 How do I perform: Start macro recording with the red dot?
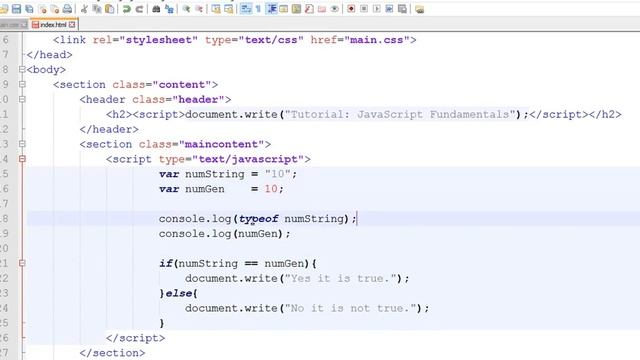pos(351,9)
